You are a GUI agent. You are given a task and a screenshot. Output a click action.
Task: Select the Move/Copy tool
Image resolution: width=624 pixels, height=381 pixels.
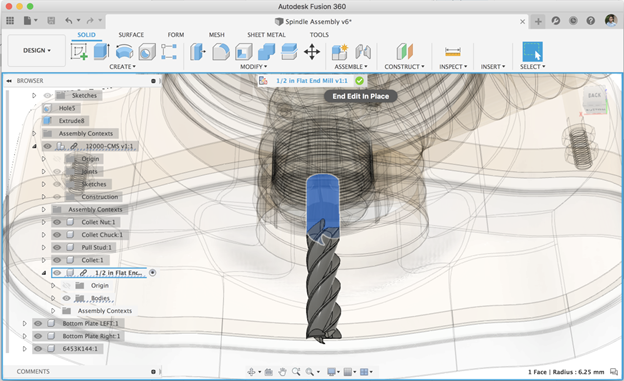(x=312, y=52)
